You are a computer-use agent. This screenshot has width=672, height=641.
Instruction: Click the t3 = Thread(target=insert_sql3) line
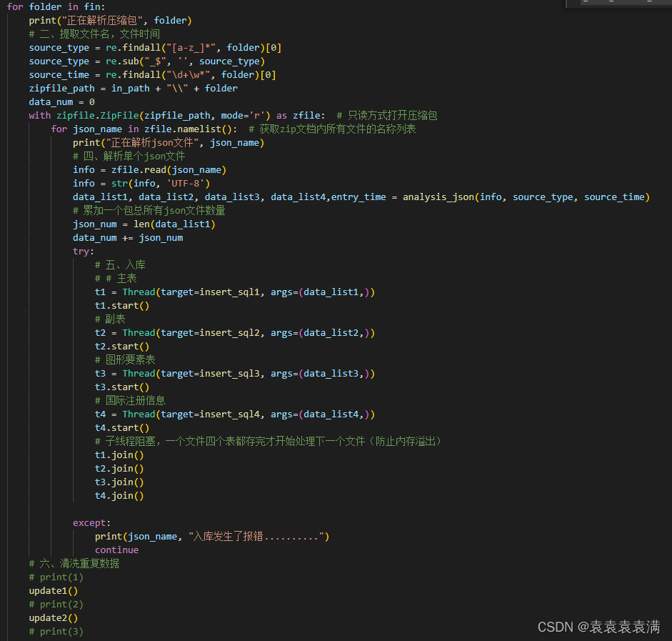click(x=235, y=374)
